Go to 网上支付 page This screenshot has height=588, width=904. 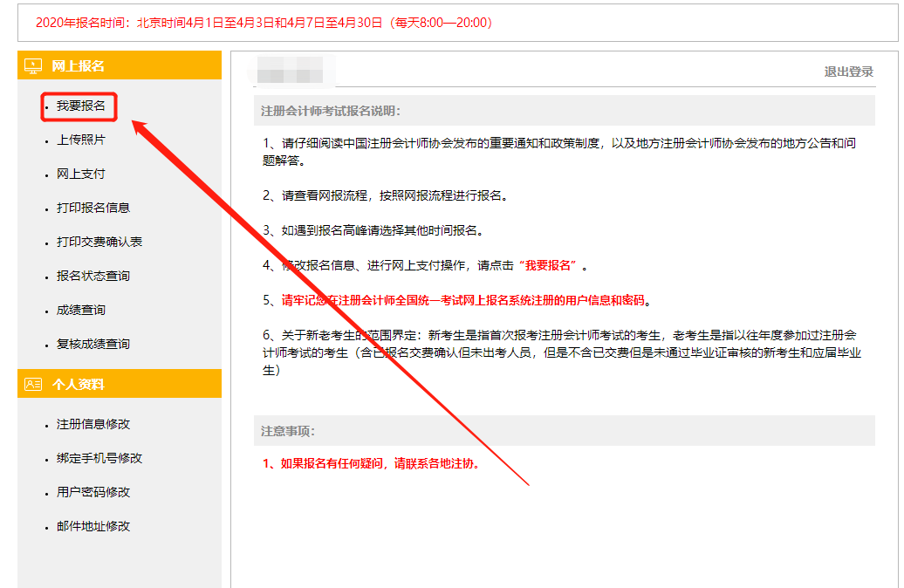[x=81, y=174]
